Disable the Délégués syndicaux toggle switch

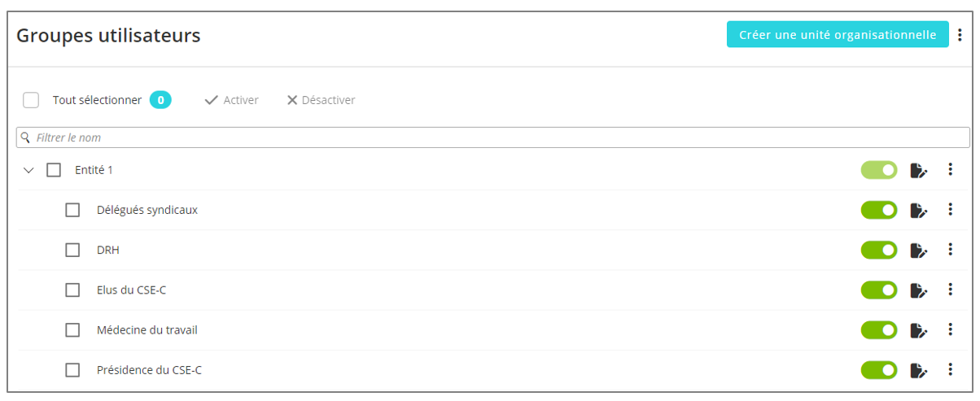pyautogui.click(x=879, y=210)
